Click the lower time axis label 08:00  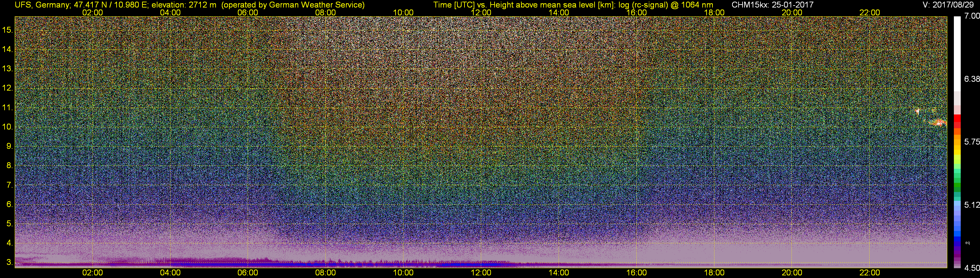point(326,273)
